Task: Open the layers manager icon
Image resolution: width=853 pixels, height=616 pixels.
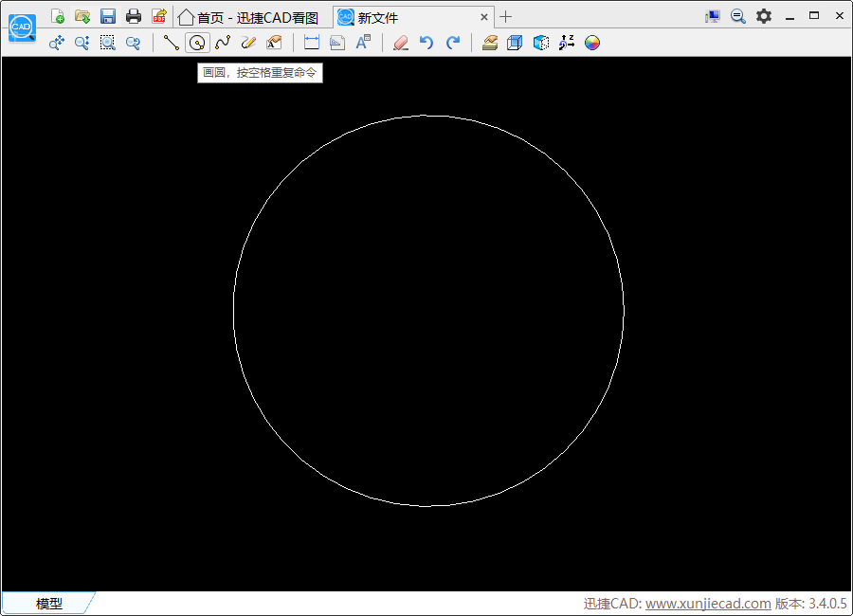Action: (490, 43)
